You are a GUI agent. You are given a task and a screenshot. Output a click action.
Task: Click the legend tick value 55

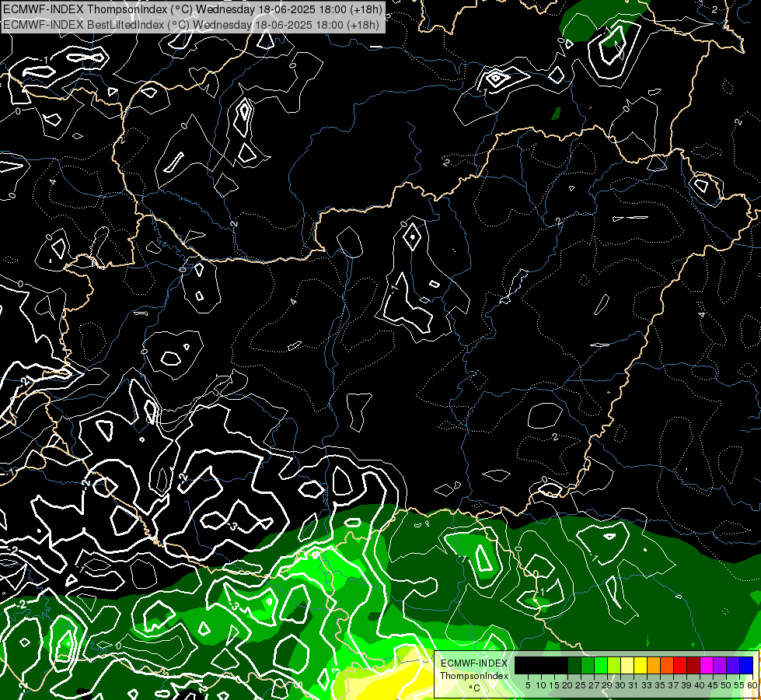coord(739,685)
